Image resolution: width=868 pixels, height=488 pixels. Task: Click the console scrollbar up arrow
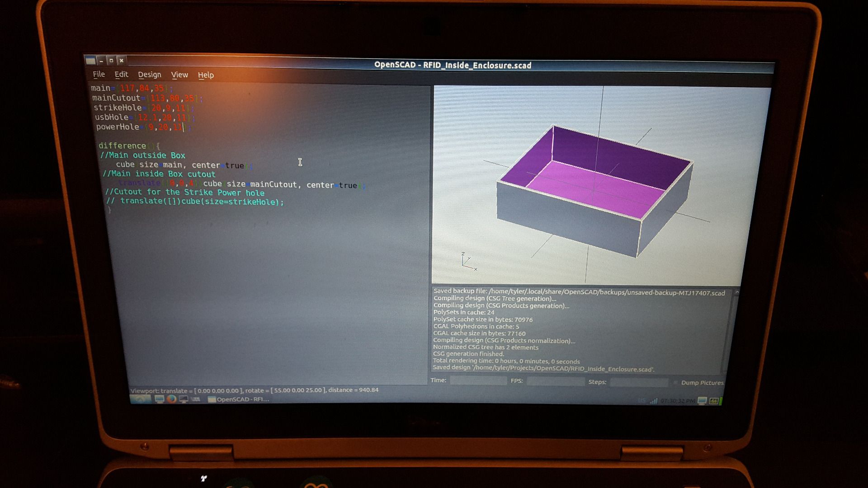point(736,293)
